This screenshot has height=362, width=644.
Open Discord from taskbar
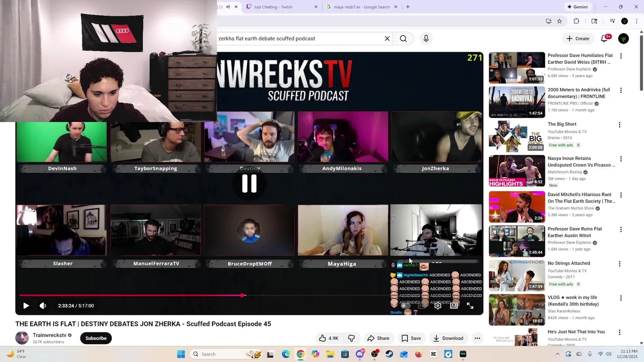coord(360,354)
